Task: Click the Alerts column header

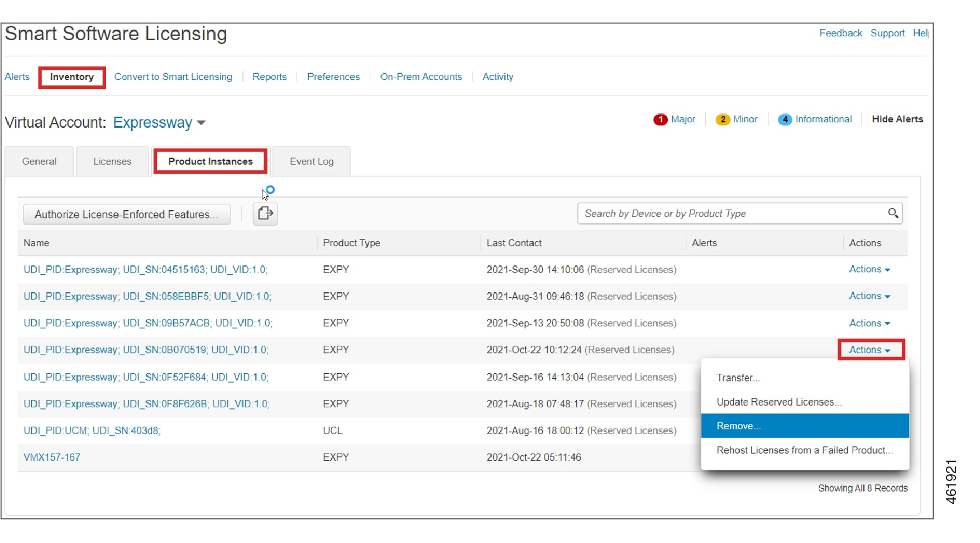Action: (x=704, y=244)
